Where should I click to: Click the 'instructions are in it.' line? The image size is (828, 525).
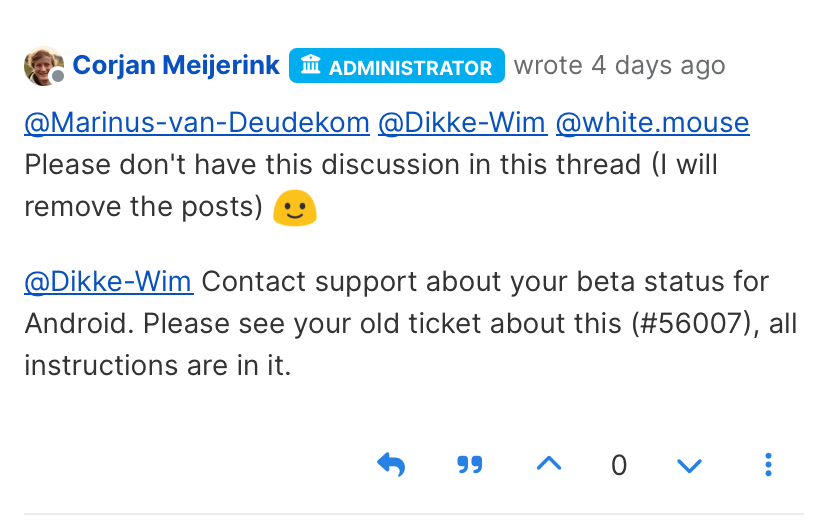(157, 365)
